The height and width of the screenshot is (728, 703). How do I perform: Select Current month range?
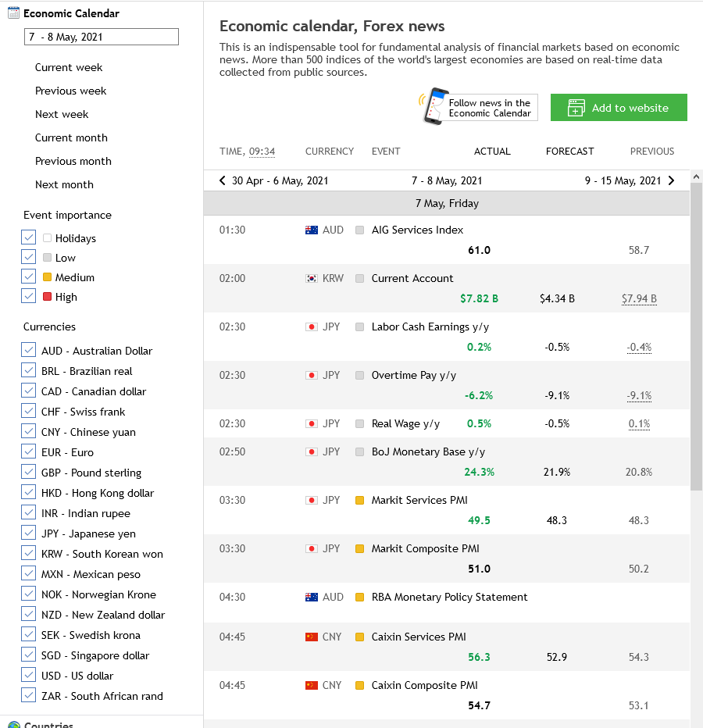click(x=71, y=137)
